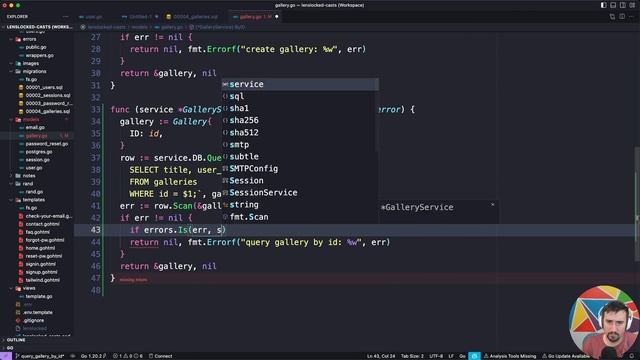The height and width of the screenshot is (360, 640).
Task: Open the customize layout icon
Action: coord(632,5)
